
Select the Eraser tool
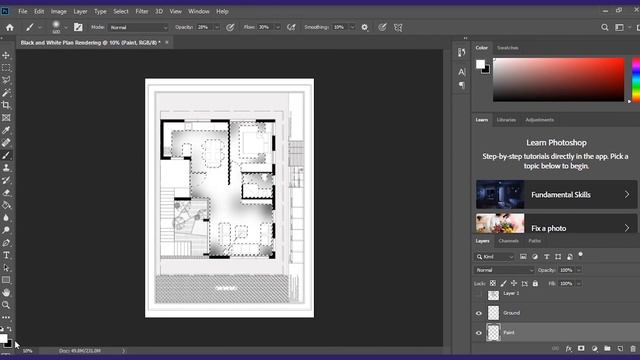6,193
